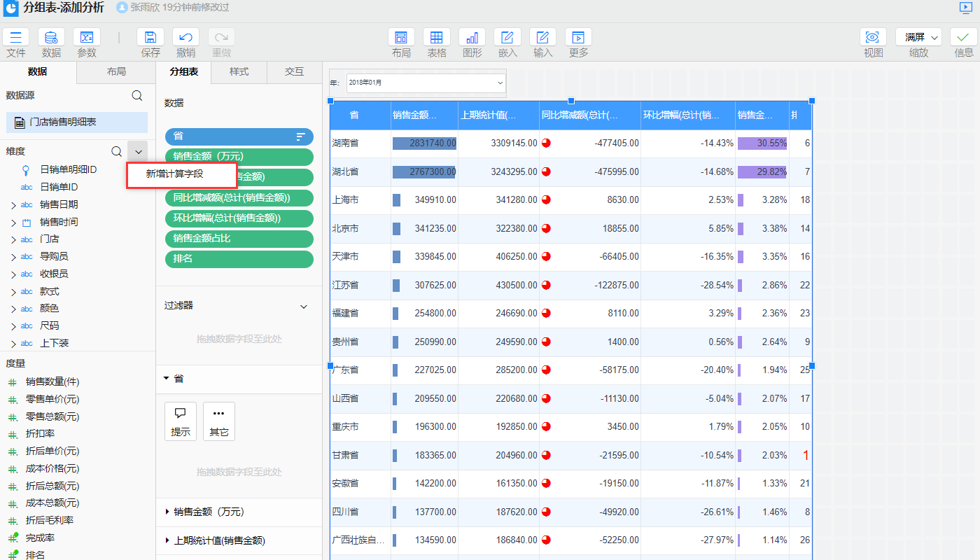The width and height of the screenshot is (980, 560).
Task: Click the Info (信息) checkmark icon
Action: [963, 38]
